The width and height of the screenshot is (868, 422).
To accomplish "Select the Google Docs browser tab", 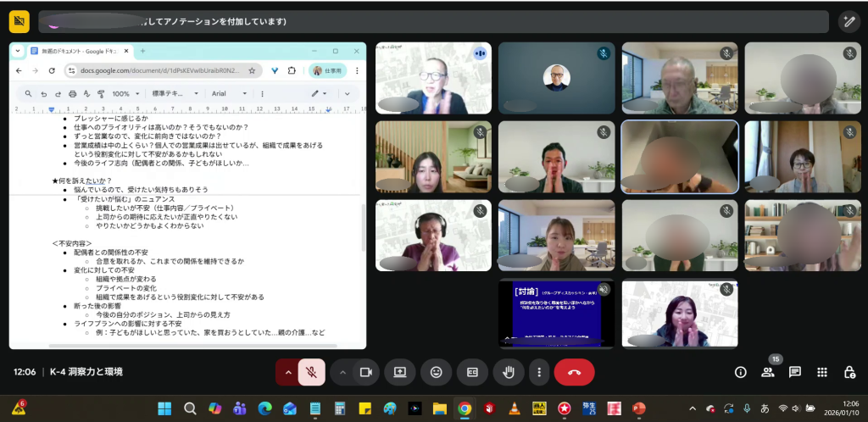I will 76,51.
